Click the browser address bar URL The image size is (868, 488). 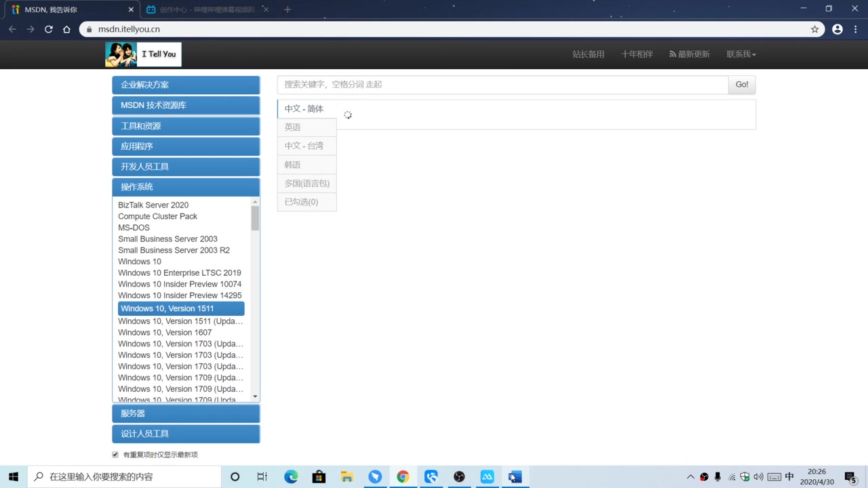click(129, 29)
